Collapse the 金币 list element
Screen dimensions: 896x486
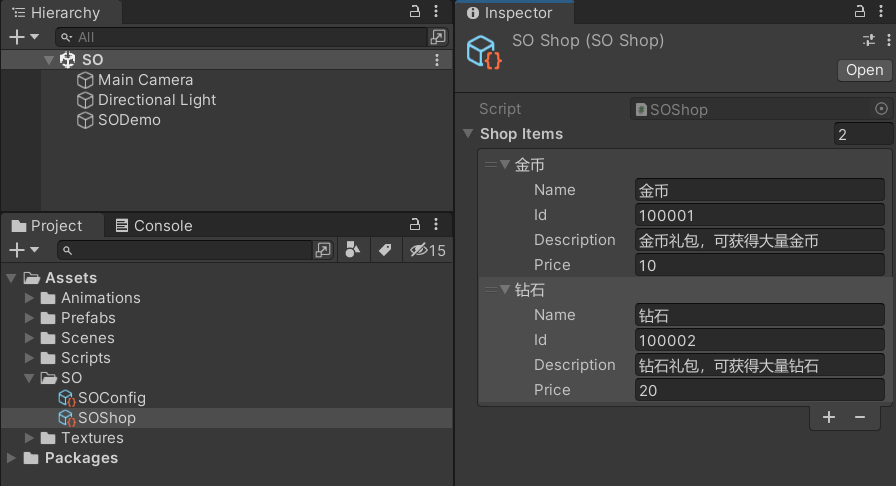[505, 165]
